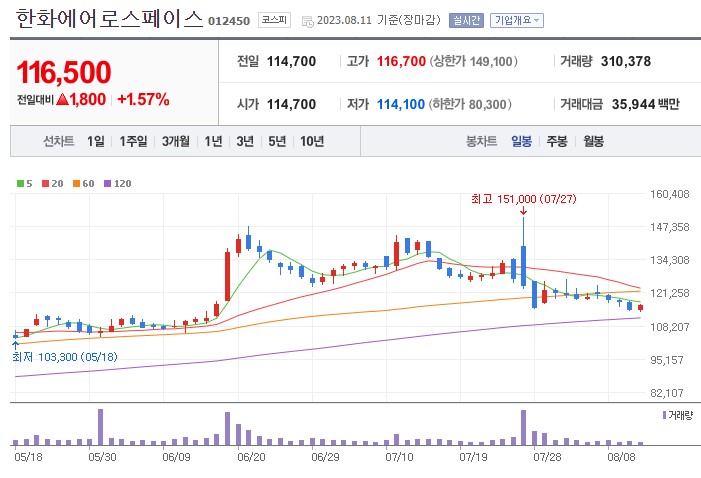Select the 5년 line chart tab
Screen dimensions: 701x478
(x=277, y=141)
